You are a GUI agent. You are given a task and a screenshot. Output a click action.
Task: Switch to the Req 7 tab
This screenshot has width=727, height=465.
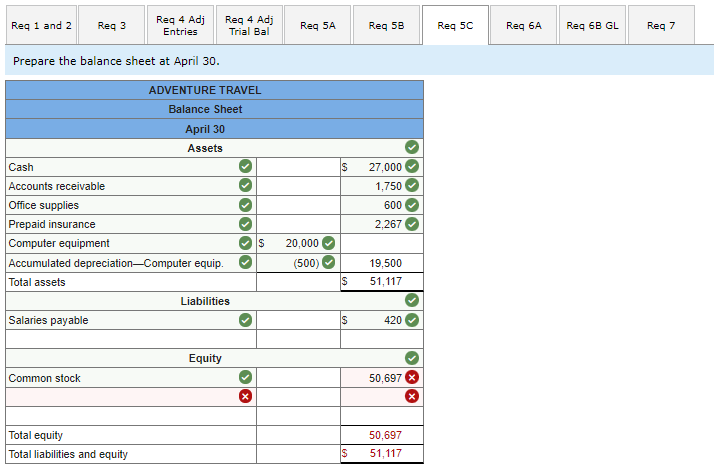click(661, 25)
